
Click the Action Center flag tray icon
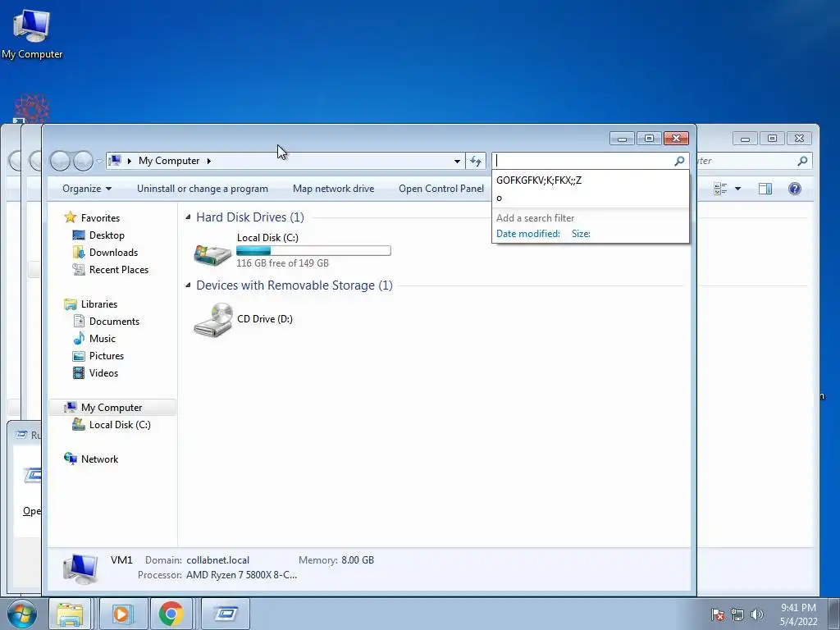(x=717, y=614)
